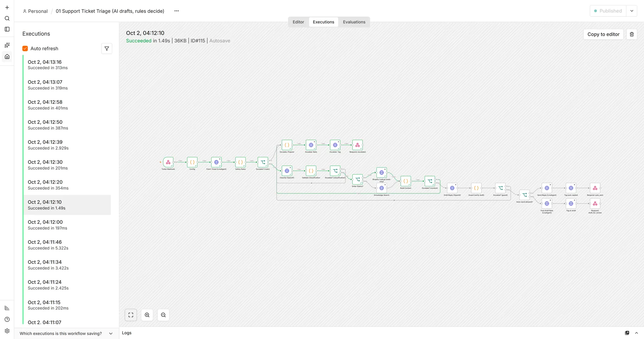
Task: Select the Ticket Webhook node
Action: click(x=168, y=162)
